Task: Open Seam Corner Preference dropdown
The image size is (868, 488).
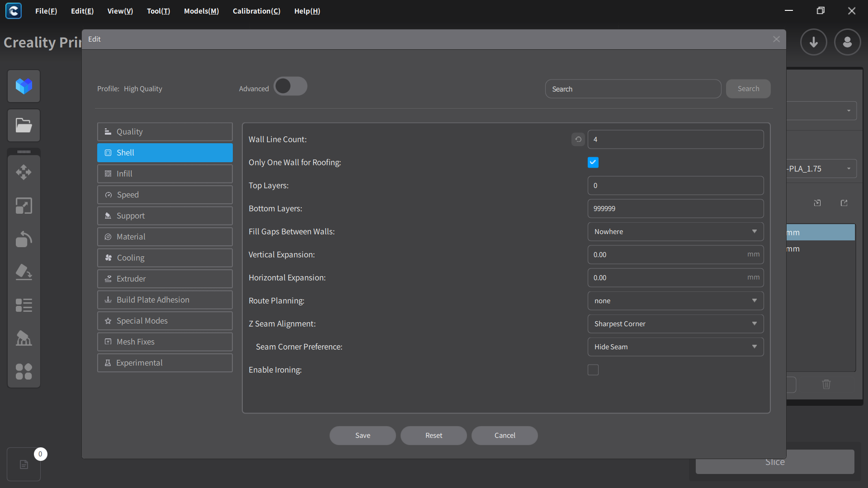Action: pyautogui.click(x=675, y=347)
